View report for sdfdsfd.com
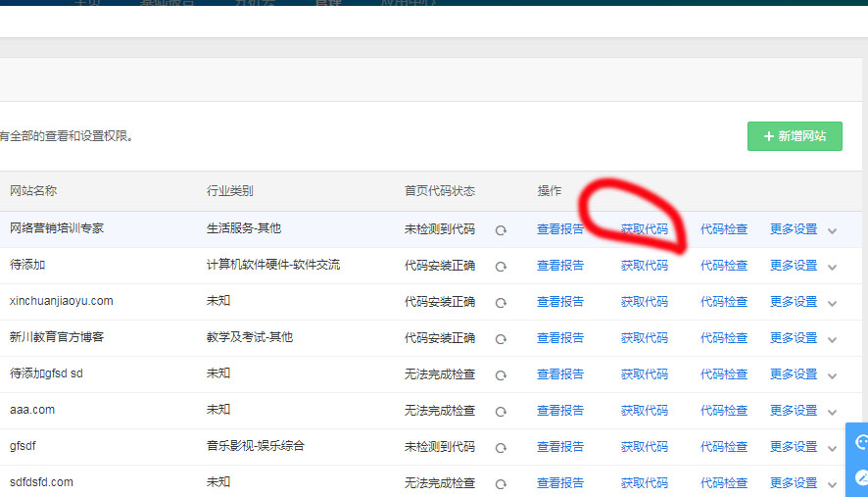Screen dimensions: 868x497 pos(560,483)
